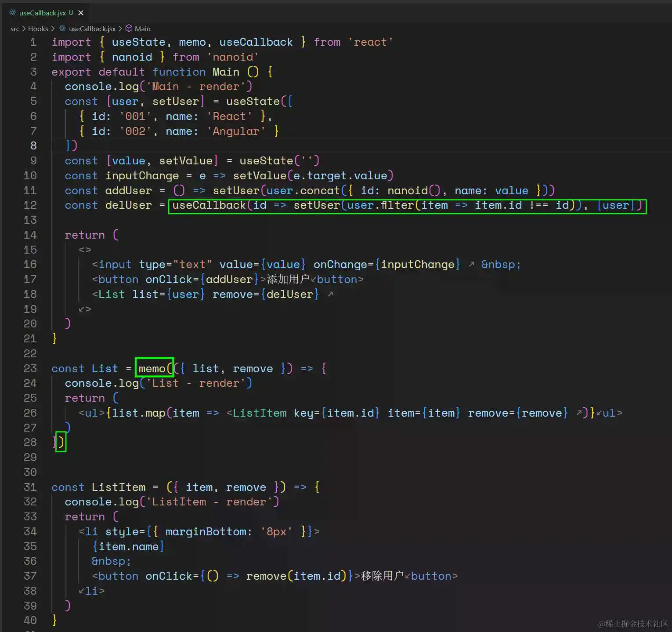Click the 'React' string on line 6
The image size is (672, 632).
pyautogui.click(x=229, y=116)
